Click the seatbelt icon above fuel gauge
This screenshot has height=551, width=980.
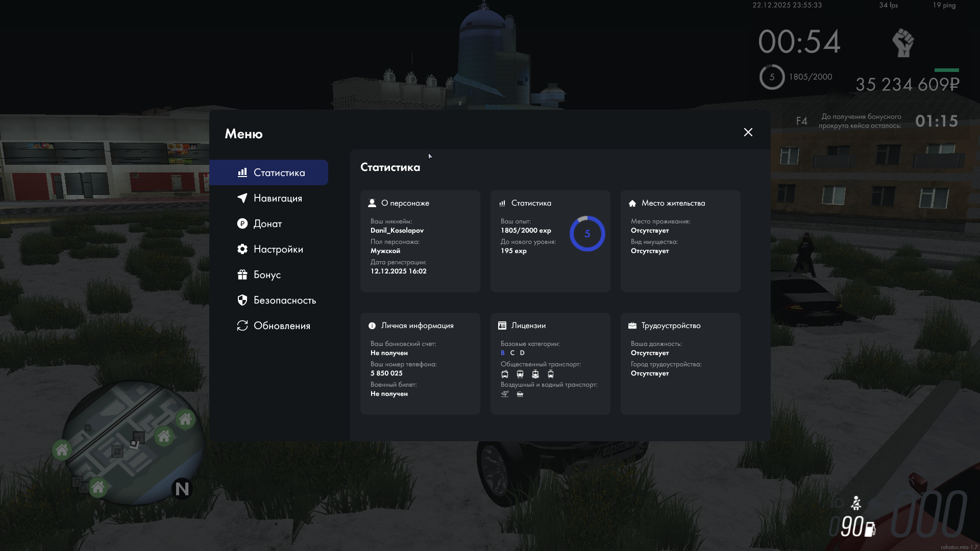click(856, 503)
